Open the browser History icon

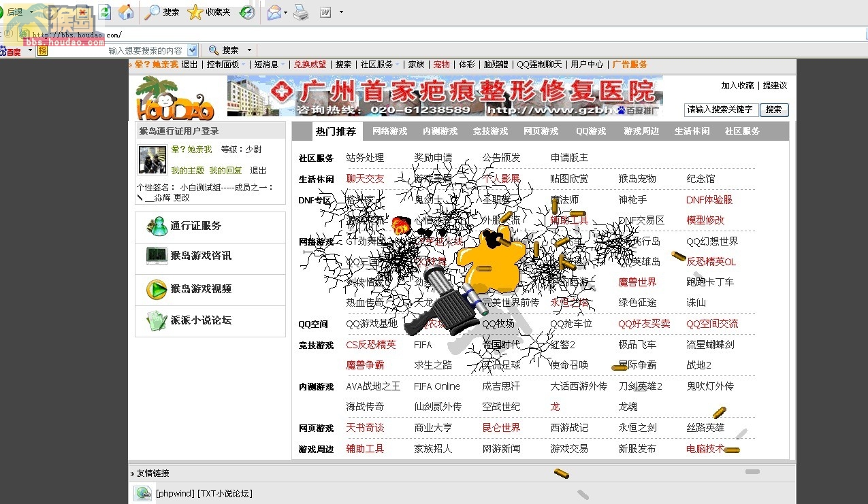tap(247, 12)
